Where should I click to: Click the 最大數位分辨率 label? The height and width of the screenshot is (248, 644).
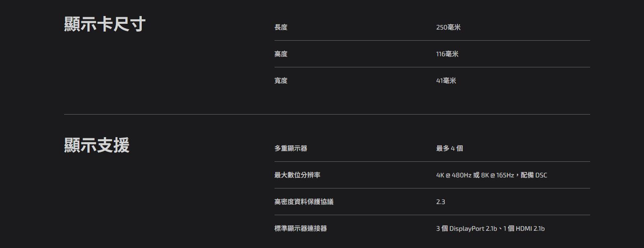pos(298,175)
